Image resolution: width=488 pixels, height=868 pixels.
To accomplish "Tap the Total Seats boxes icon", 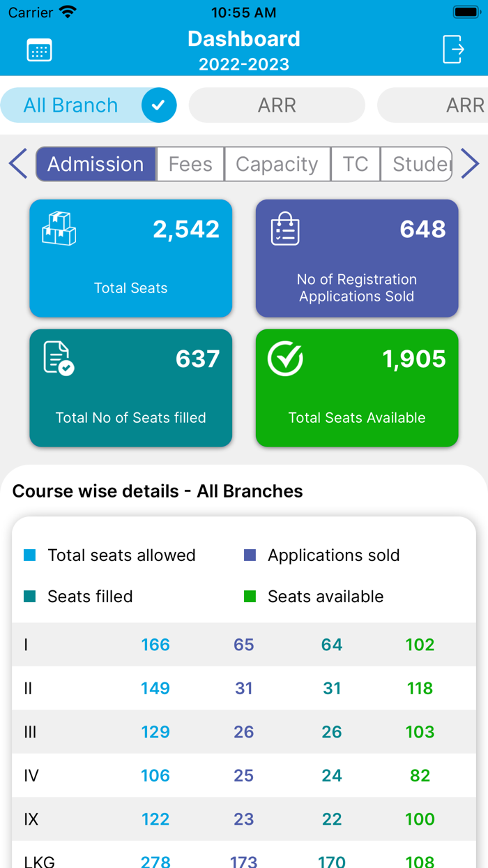I will (x=59, y=229).
